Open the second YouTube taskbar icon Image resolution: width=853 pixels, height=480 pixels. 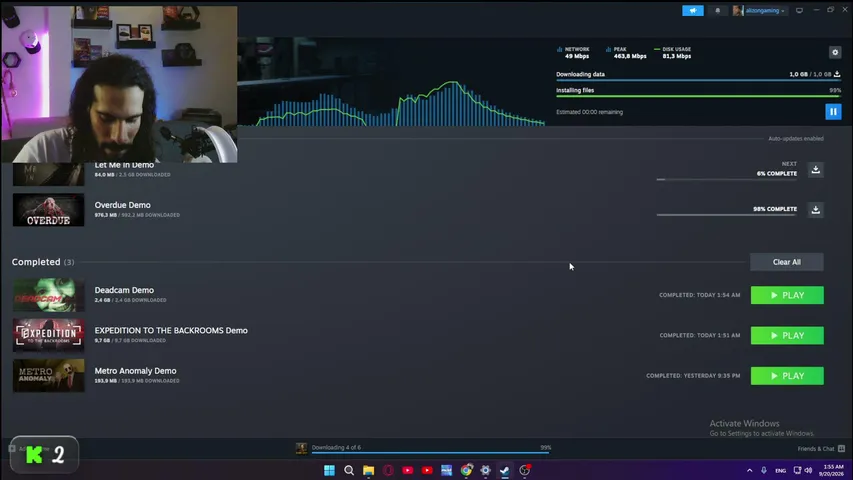pyautogui.click(x=427, y=470)
